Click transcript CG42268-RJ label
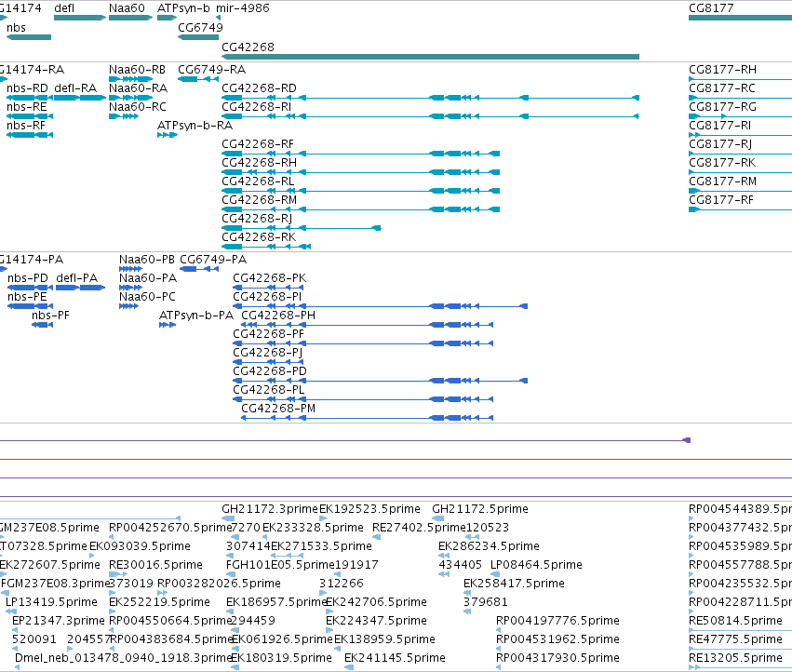Screen dimensions: 792x672 tap(257, 219)
